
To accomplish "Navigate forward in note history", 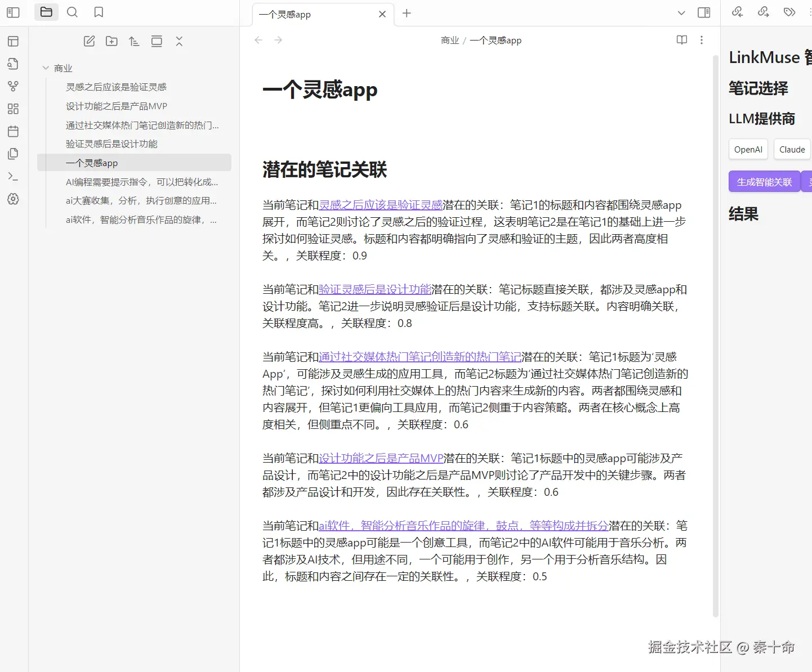I will (278, 40).
